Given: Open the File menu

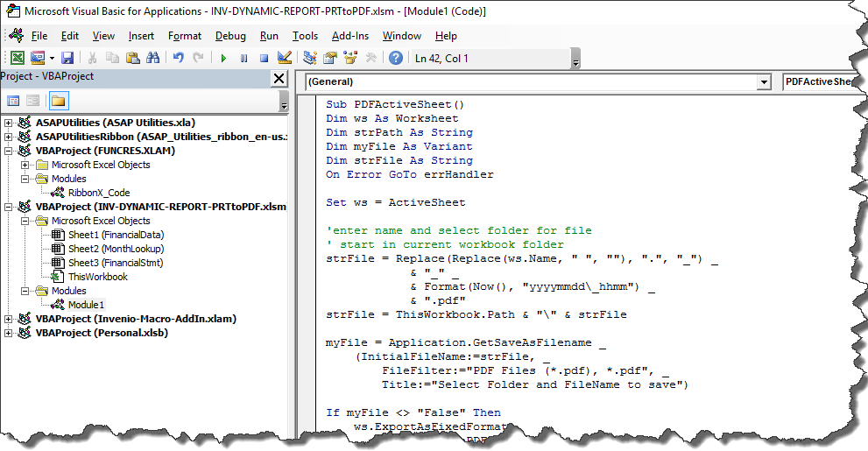Looking at the screenshot, I should [x=39, y=36].
